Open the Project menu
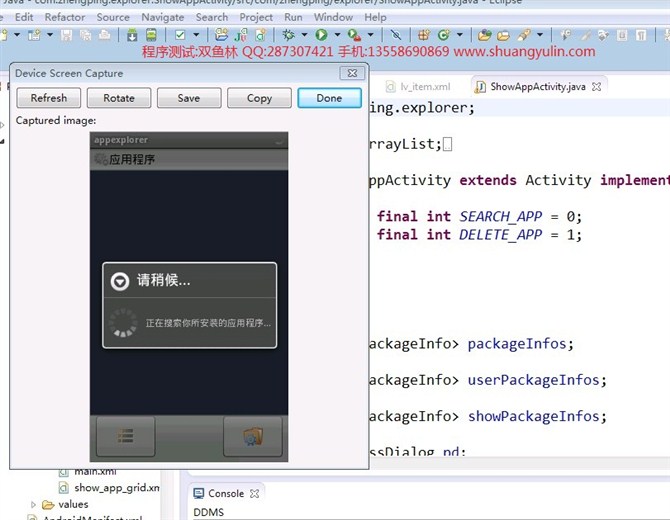This screenshot has height=520, width=670. pyautogui.click(x=256, y=17)
